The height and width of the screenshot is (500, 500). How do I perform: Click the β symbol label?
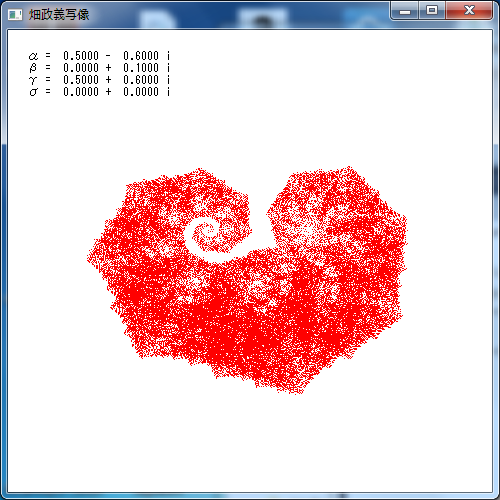click(33, 68)
